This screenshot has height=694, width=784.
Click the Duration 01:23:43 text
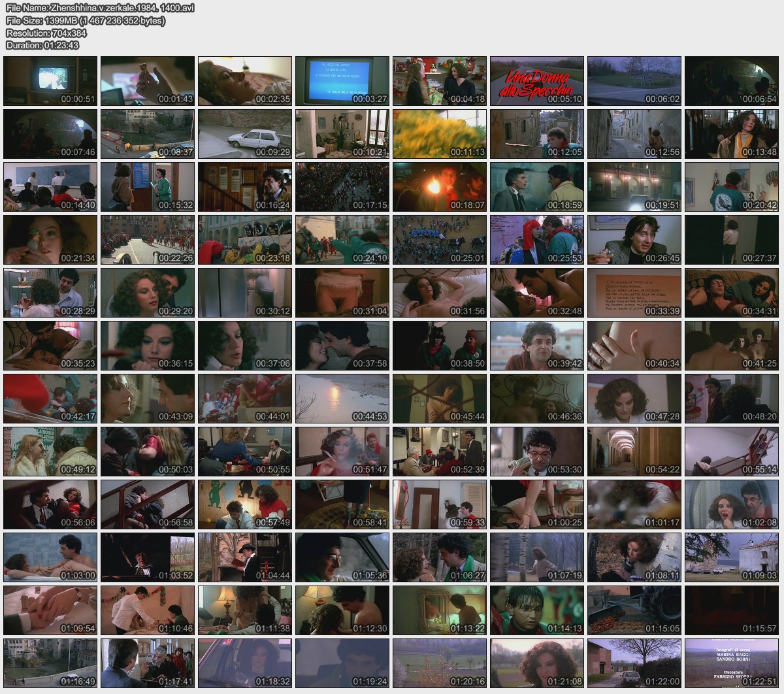[x=42, y=45]
